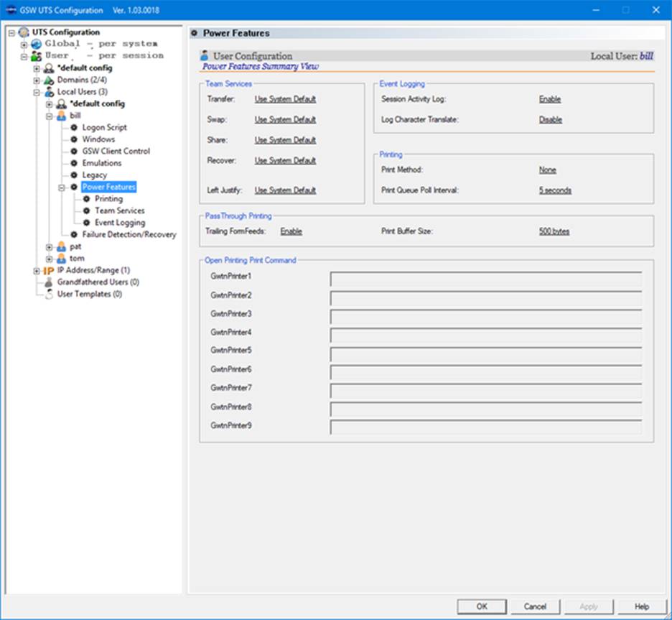
Task: Focus the GwtnPrinter1 command field
Action: point(486,279)
